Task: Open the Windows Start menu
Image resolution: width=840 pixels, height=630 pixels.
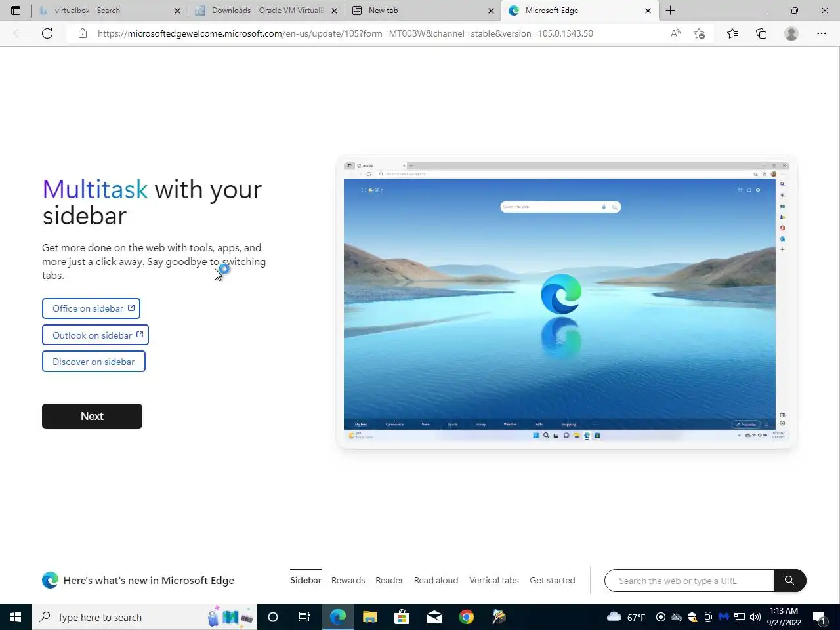Action: [16, 617]
